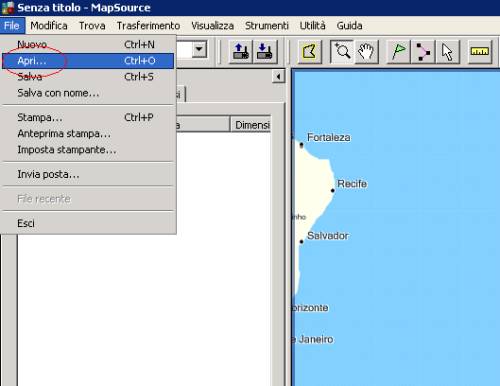Close the open File menu header
Image resolution: width=500 pixels, height=386 pixels.
click(12, 26)
